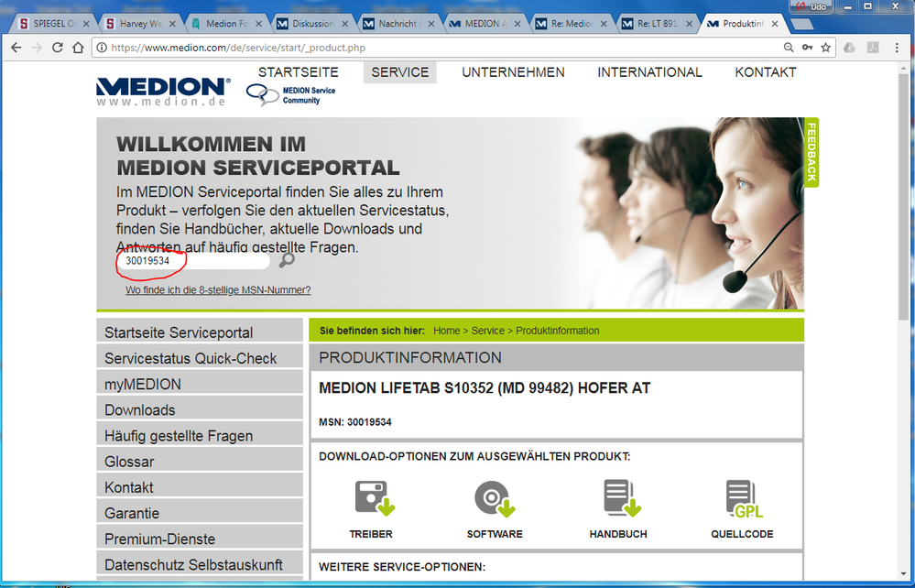The width and height of the screenshot is (915, 588).
Task: Click the green FEEDBACK side tab
Action: tap(812, 152)
